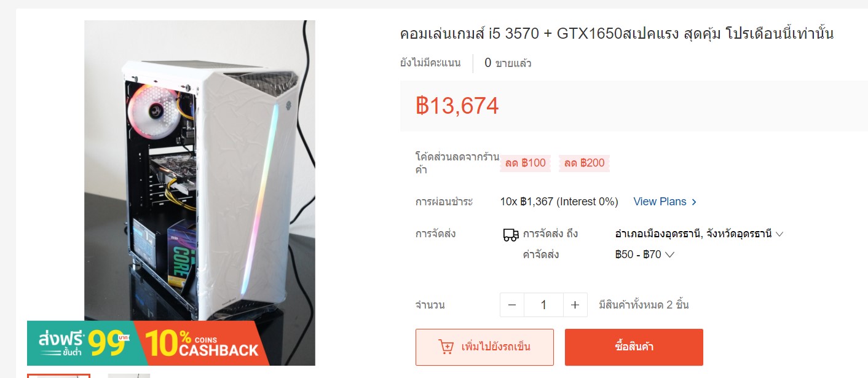Add the item with เพิ่มไปยังรถเข็น button
Screen dimensions: 868x378
click(x=484, y=347)
